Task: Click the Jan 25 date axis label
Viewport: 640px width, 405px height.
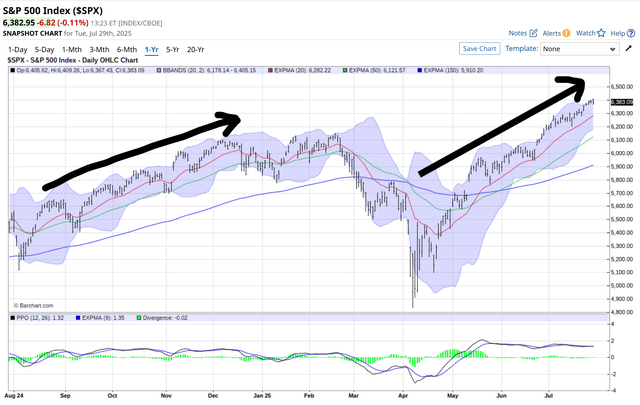Action: 262,396
